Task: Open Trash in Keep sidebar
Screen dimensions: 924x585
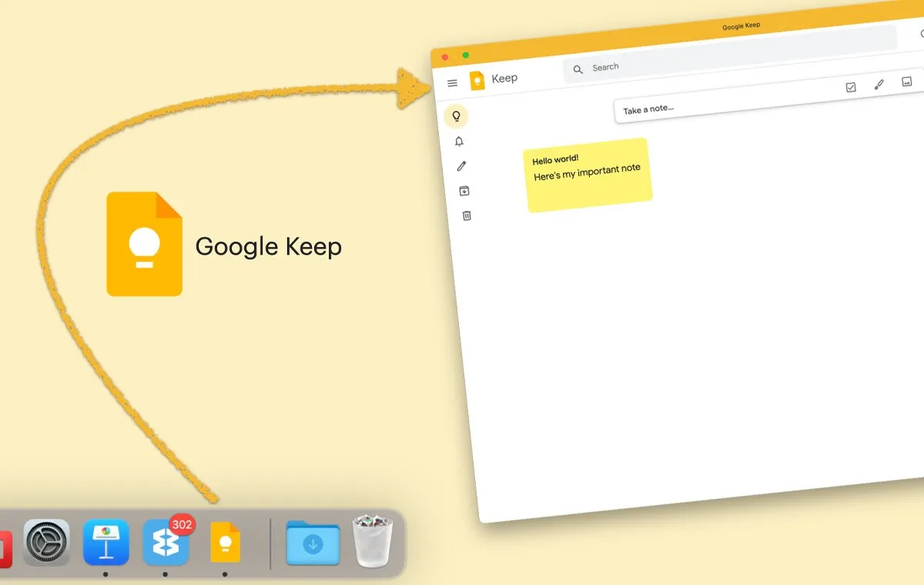Action: click(466, 216)
